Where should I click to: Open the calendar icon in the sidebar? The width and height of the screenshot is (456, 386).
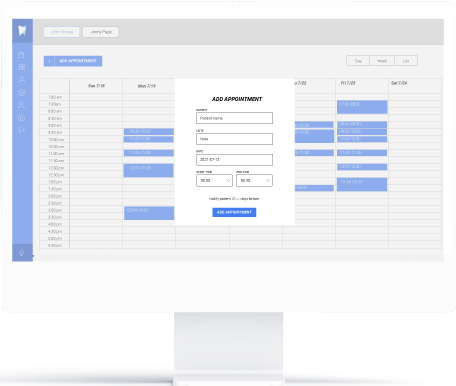(21, 55)
